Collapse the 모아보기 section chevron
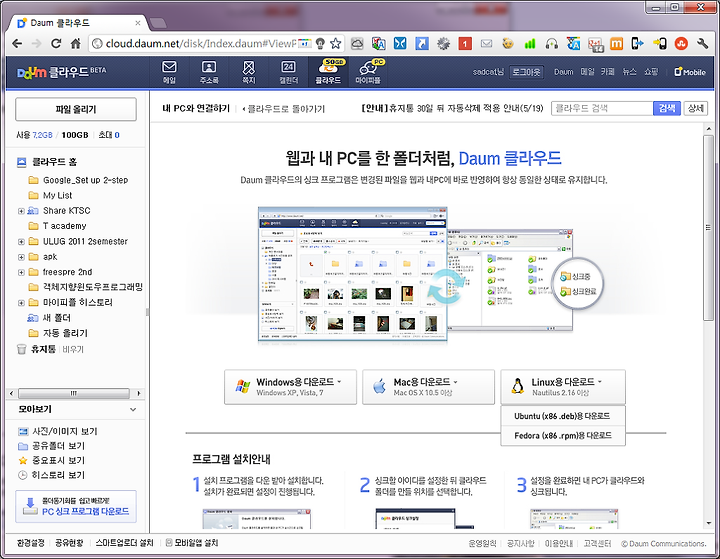The image size is (720, 559). point(133,409)
